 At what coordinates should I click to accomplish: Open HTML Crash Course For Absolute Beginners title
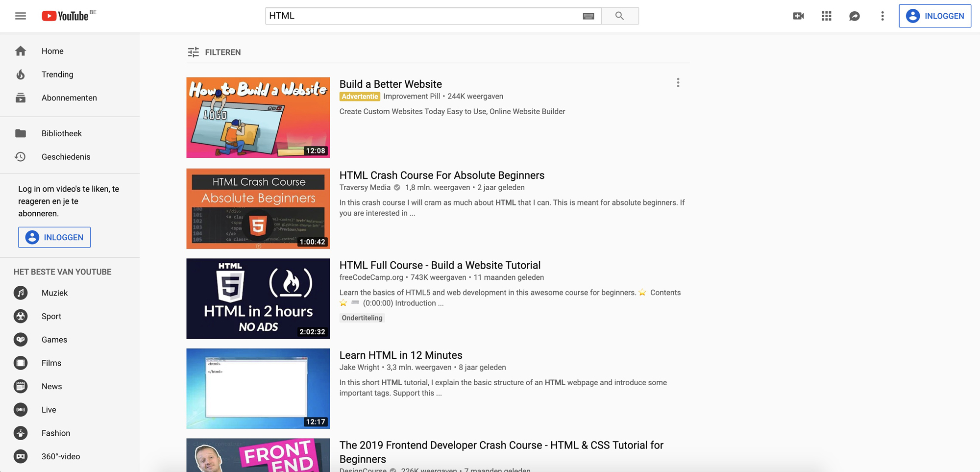click(x=442, y=175)
